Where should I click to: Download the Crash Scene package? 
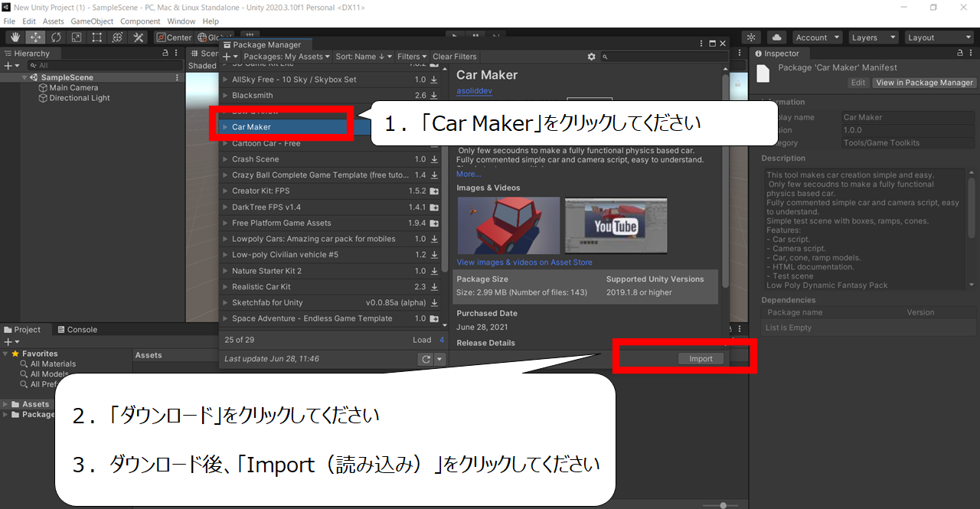tap(434, 159)
